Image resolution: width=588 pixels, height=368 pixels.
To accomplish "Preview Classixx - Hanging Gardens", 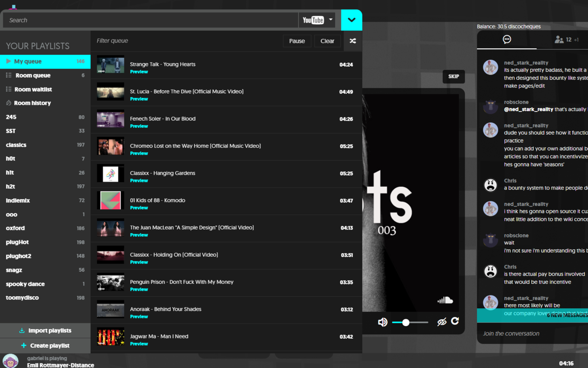I will click(x=139, y=180).
